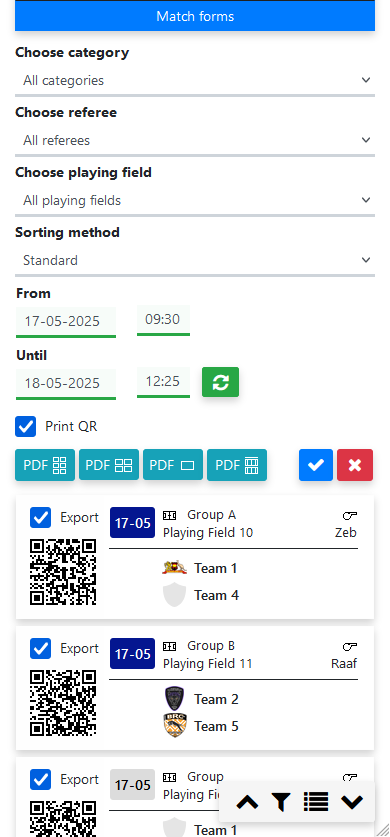Click the From date field 17-05-2025
The image size is (390, 837).
pos(66,321)
